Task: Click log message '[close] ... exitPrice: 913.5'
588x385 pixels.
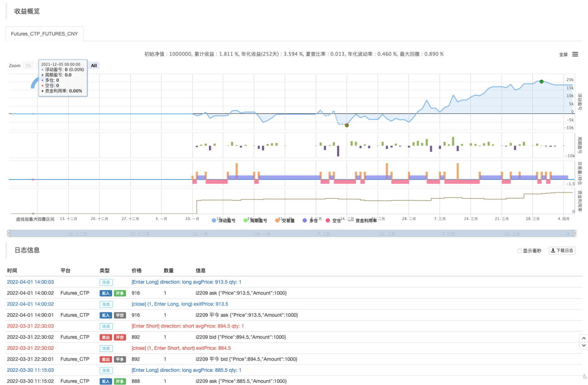Action: coord(180,304)
